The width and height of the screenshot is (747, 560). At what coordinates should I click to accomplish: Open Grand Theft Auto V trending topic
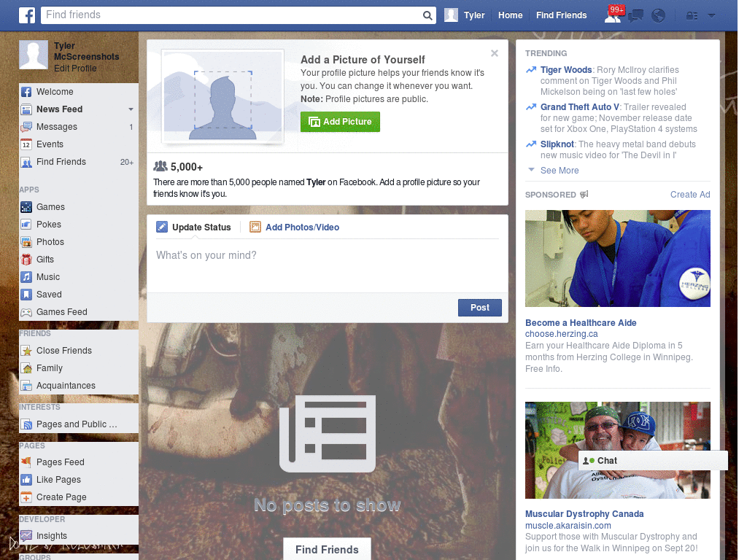pos(579,106)
